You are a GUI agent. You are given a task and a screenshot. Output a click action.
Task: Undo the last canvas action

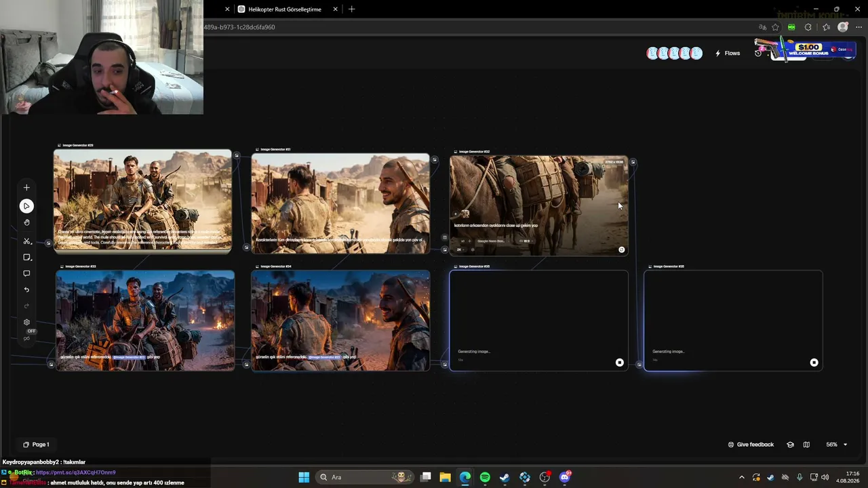26,290
